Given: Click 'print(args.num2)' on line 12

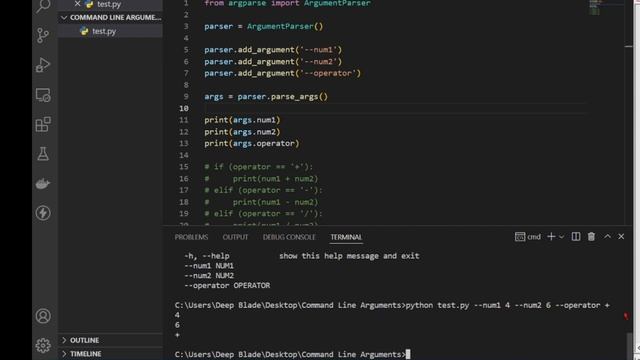Looking at the screenshot, I should (x=242, y=132).
